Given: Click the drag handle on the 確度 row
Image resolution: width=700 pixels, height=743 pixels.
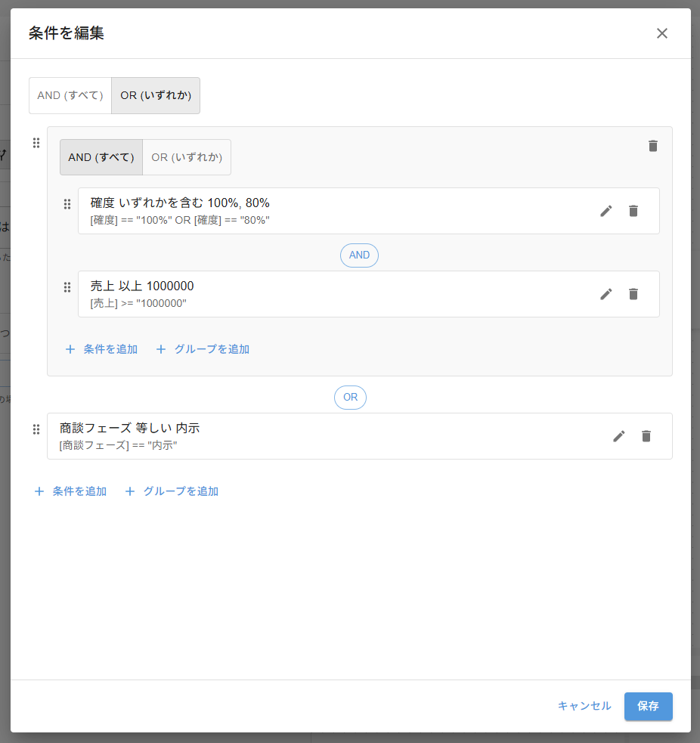Looking at the screenshot, I should (67, 203).
